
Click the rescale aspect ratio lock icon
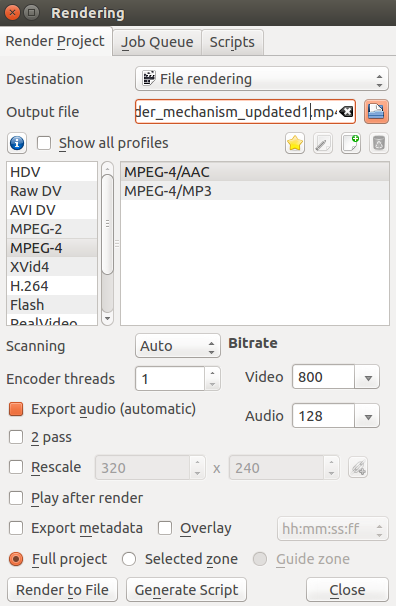click(358, 468)
